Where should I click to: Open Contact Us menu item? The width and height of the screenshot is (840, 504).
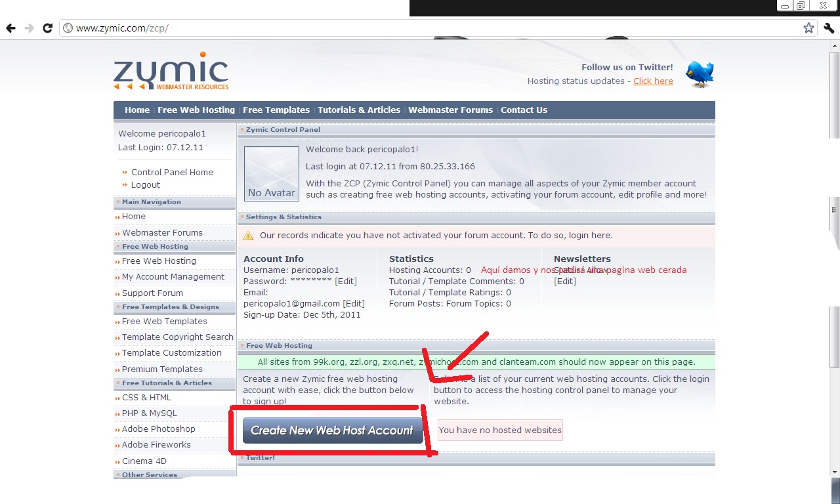[524, 110]
